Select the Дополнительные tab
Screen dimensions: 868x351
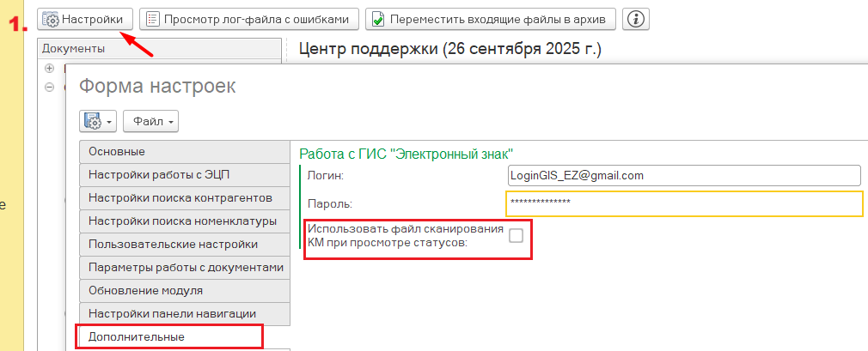click(168, 337)
